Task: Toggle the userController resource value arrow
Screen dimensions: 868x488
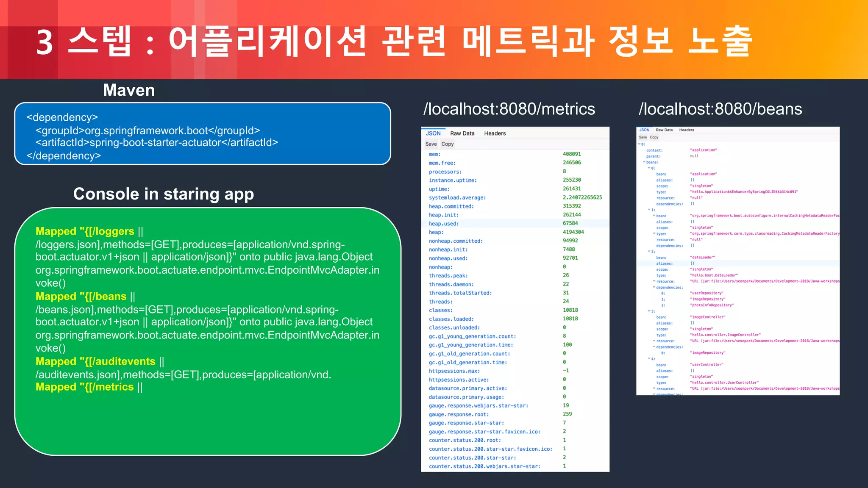Action: click(654, 388)
